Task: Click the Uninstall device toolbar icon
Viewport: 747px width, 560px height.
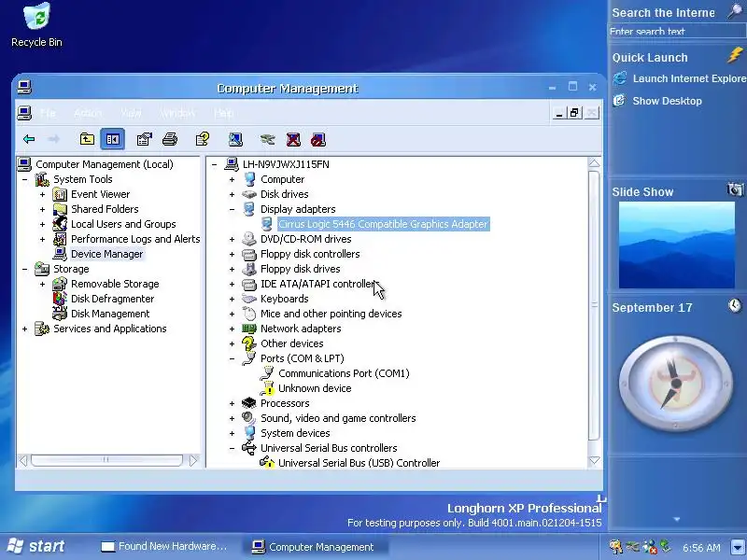Action: click(293, 139)
